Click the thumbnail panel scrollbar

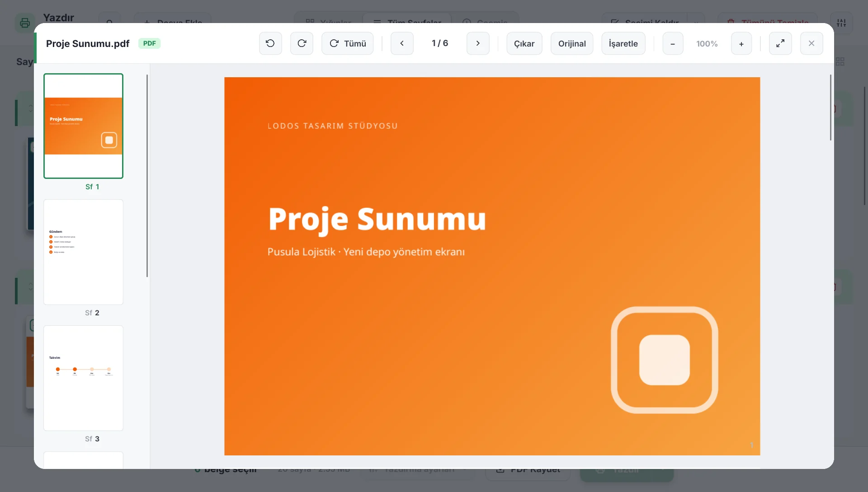[x=147, y=176]
